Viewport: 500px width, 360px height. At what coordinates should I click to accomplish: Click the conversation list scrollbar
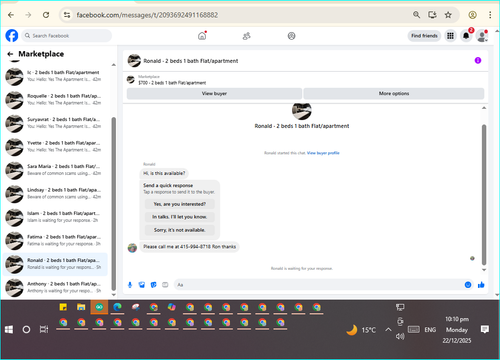coord(114,203)
